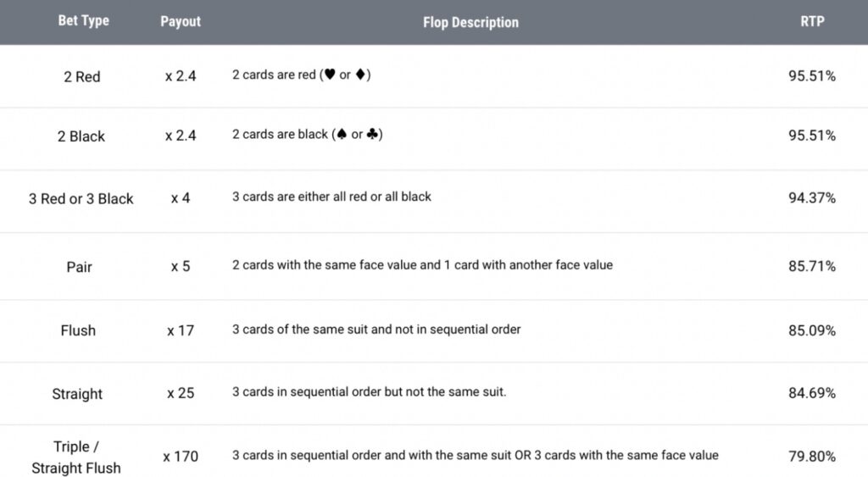Click the 94.37% RTP value

click(x=812, y=198)
